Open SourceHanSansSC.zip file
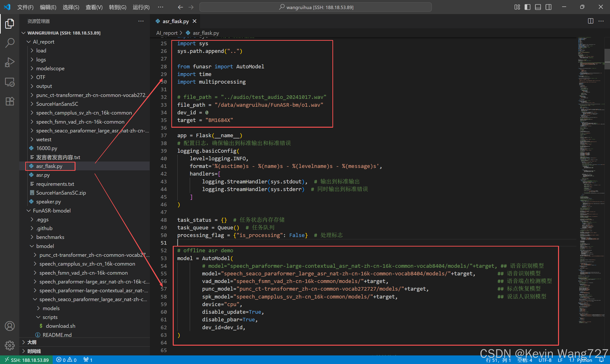 tap(85, 193)
